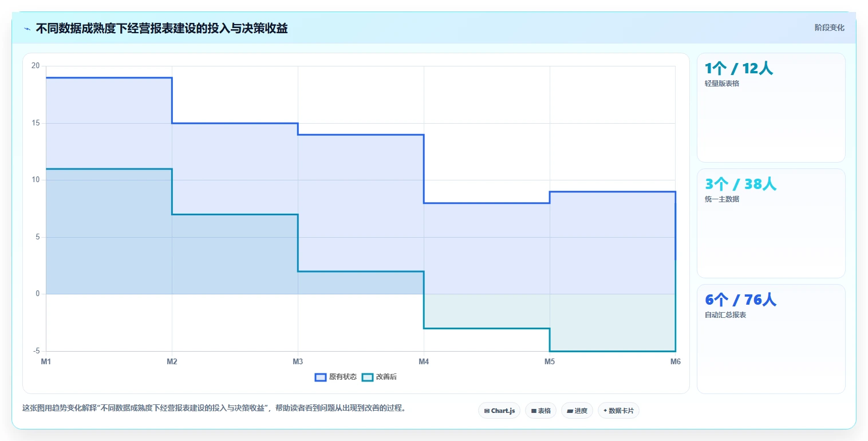This screenshot has height=441, width=868.
Task: Click the 阶段变化 label in the header
Action: pyautogui.click(x=829, y=27)
